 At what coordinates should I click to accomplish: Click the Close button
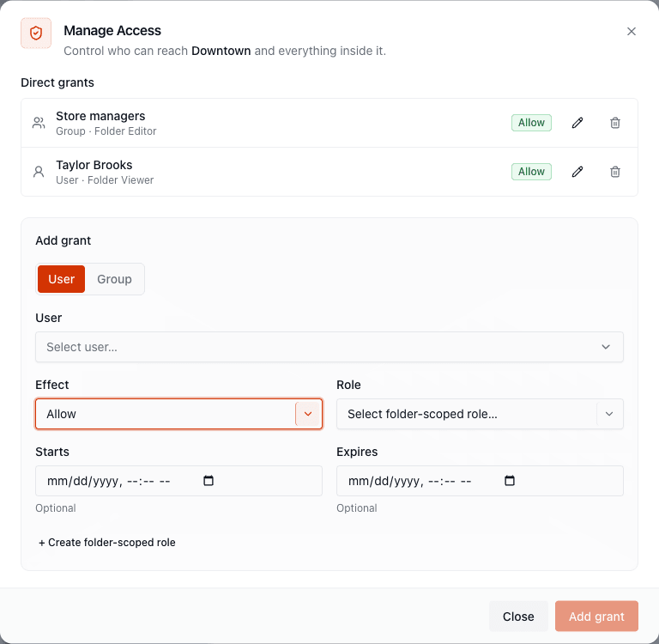pos(518,617)
